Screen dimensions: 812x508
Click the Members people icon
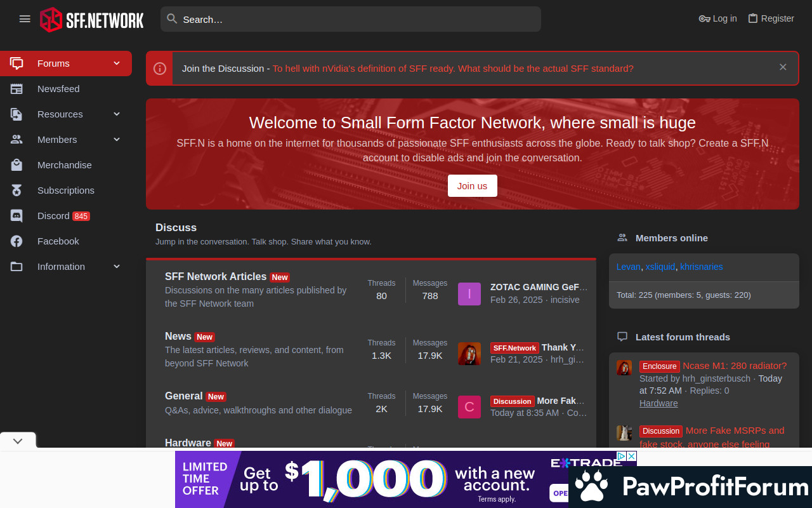click(16, 140)
